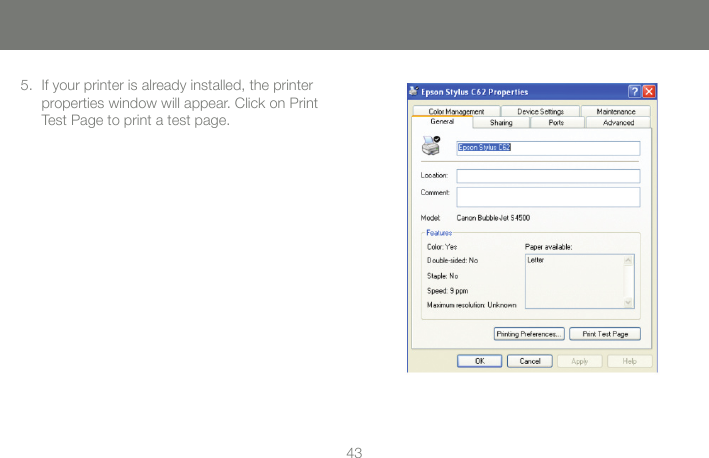Click paper list scroll down arrow
This screenshot has width=709, height=458.
(628, 302)
